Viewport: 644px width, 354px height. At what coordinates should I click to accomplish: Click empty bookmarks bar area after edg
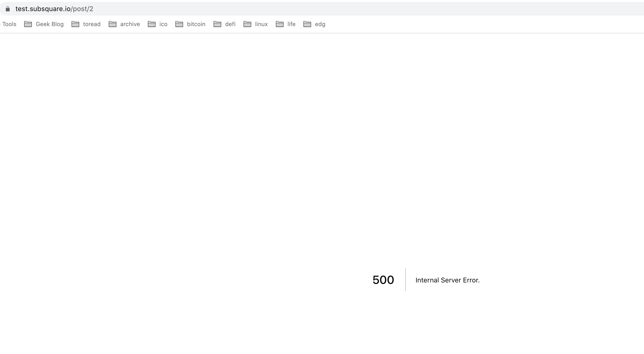(x=450, y=24)
